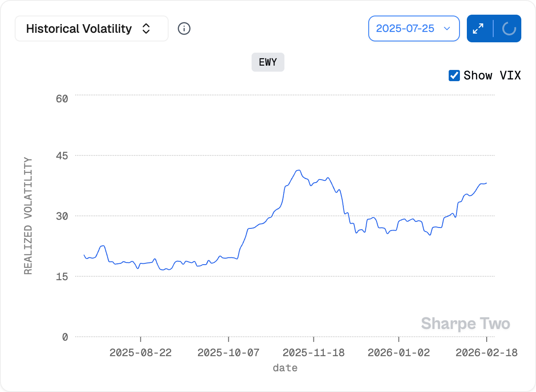The width and height of the screenshot is (536, 392).
Task: Uncheck the Show VIX checkbox
Action: pos(454,76)
